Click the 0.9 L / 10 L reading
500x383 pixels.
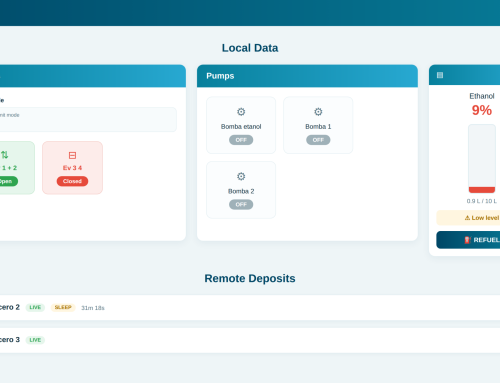tap(482, 201)
